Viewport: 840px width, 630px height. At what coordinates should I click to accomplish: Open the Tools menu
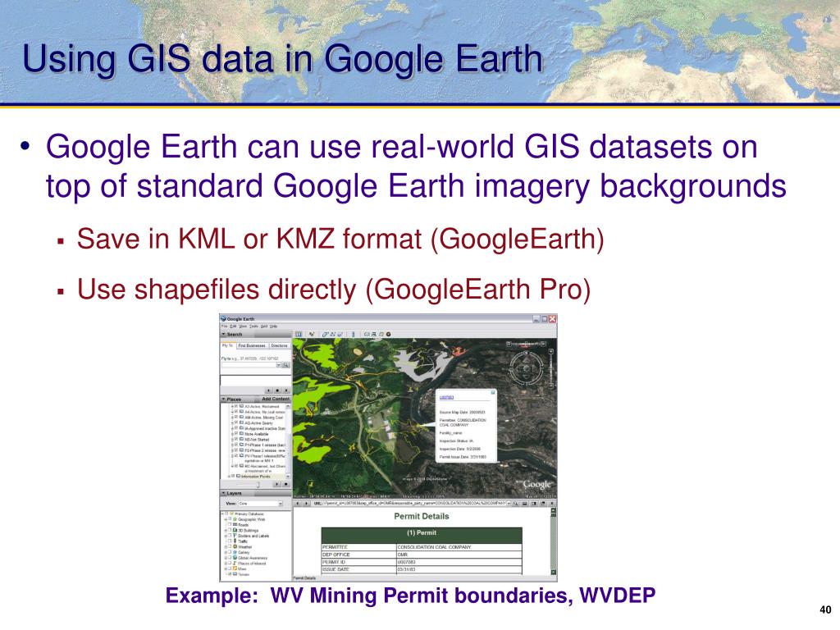pos(253,326)
